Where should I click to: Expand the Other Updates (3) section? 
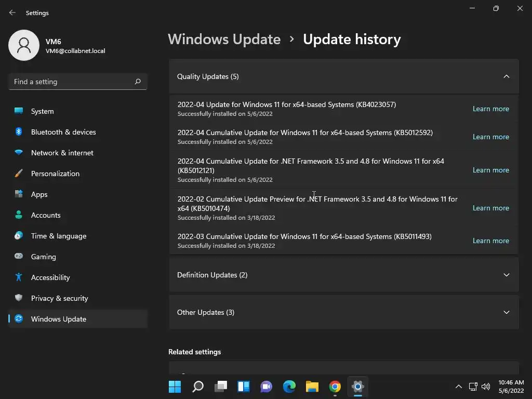coord(506,312)
